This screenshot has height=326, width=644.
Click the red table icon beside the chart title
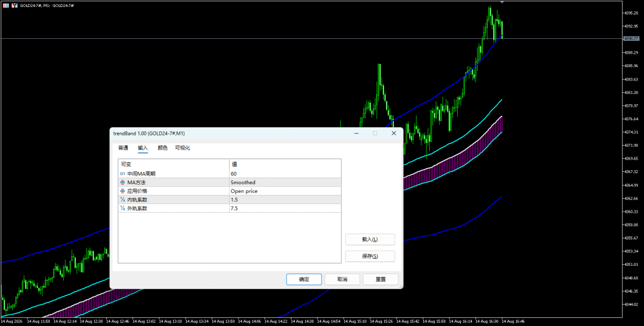5,5
